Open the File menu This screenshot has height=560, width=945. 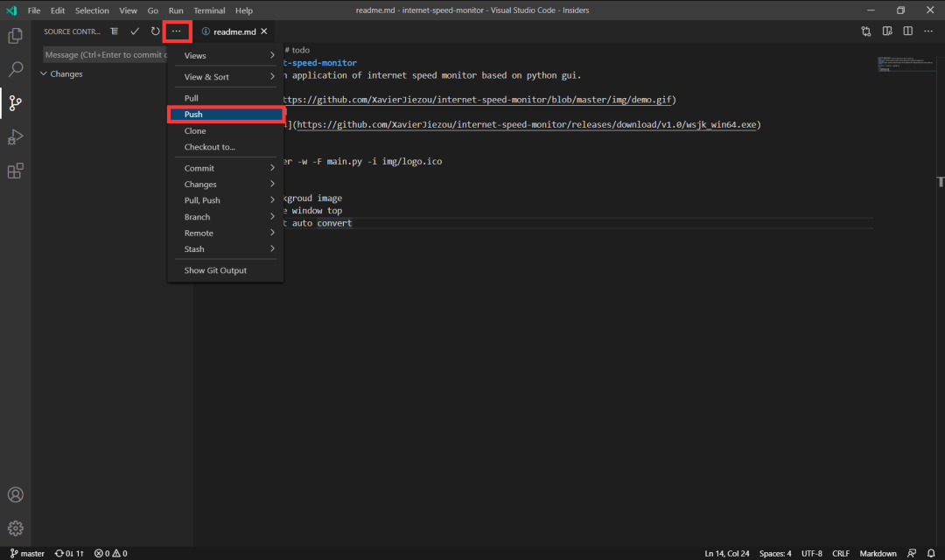(x=34, y=10)
